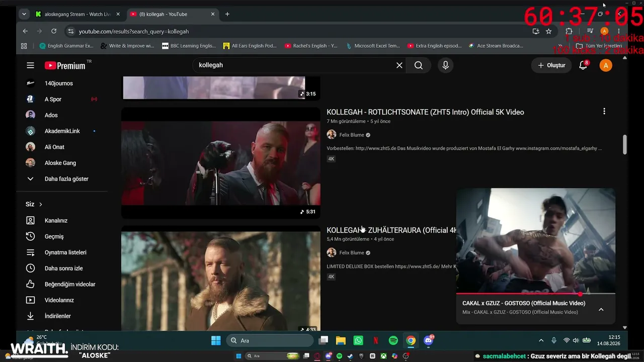Seek on the miniplayer progress bar
644x362 pixels.
(536, 294)
